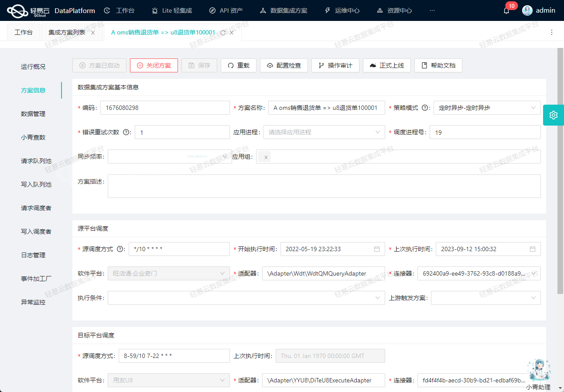Open 运维中心 in the top navigation
564x392 pixels.
342,10
